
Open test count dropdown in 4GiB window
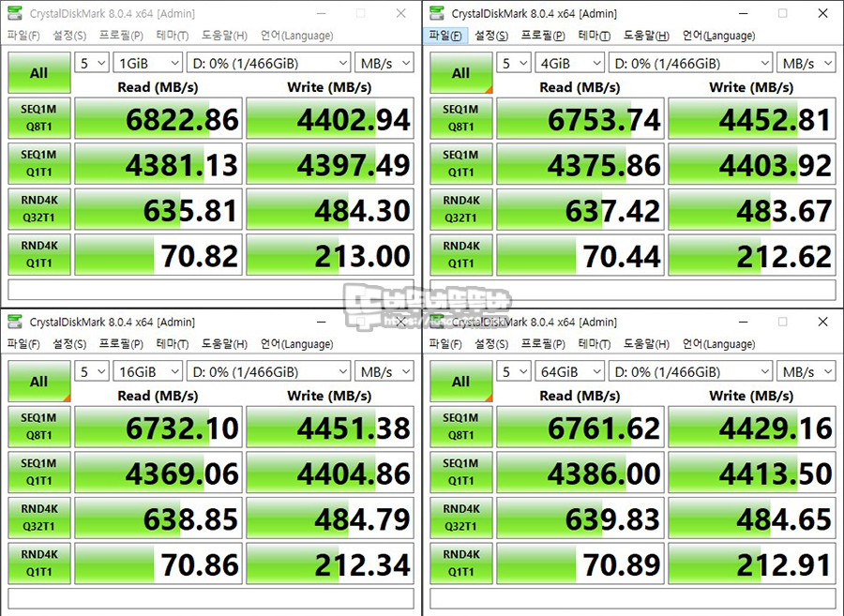pyautogui.click(x=514, y=63)
